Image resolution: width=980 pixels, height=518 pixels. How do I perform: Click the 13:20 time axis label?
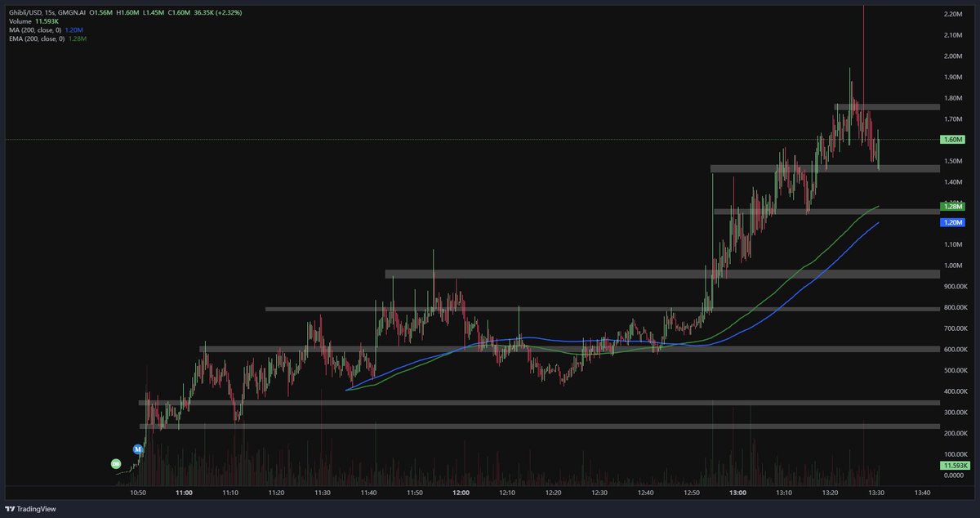tap(831, 493)
